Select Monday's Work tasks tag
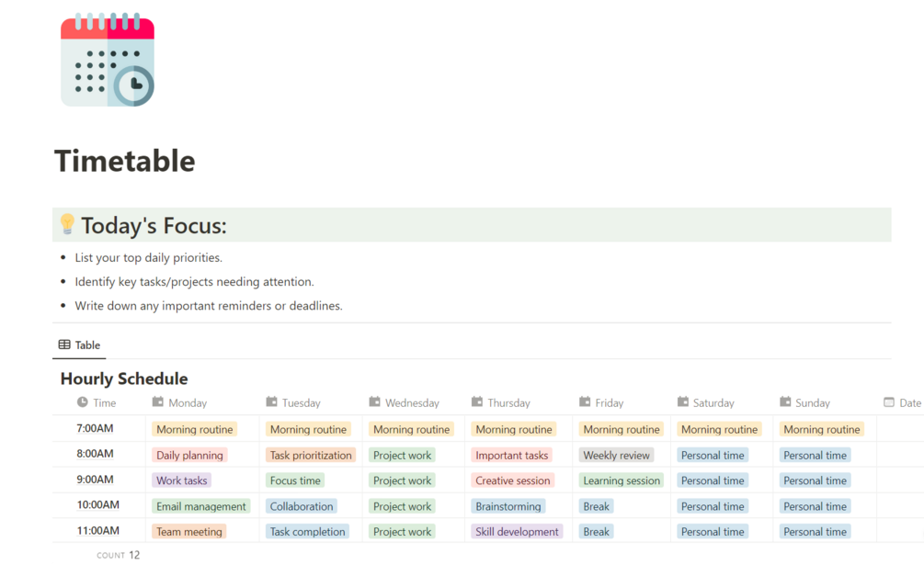The height and width of the screenshot is (565, 924). click(181, 480)
